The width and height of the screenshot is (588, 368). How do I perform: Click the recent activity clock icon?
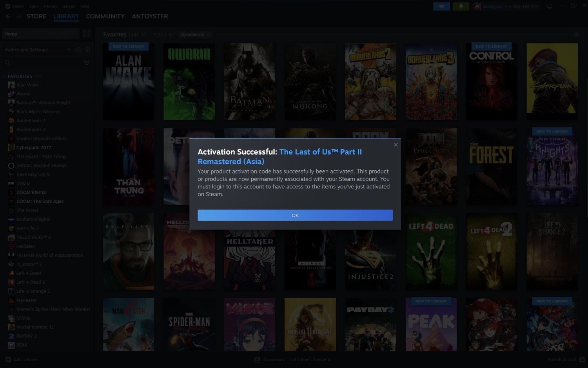coord(79,50)
